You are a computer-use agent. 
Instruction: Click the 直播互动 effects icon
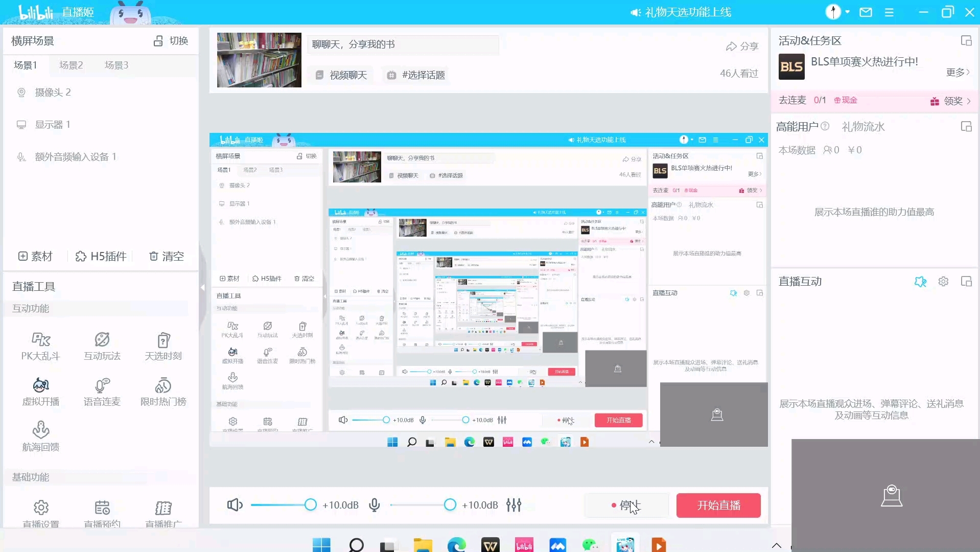(x=920, y=281)
